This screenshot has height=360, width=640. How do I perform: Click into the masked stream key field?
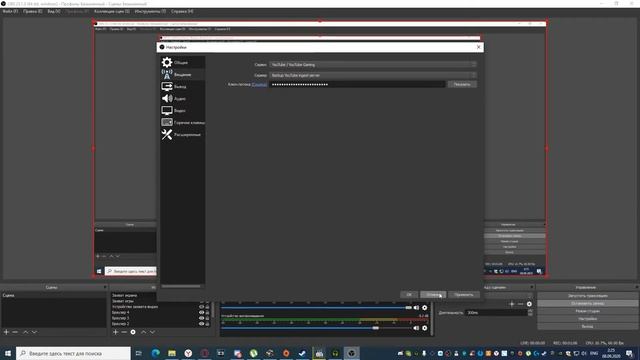(x=357, y=84)
